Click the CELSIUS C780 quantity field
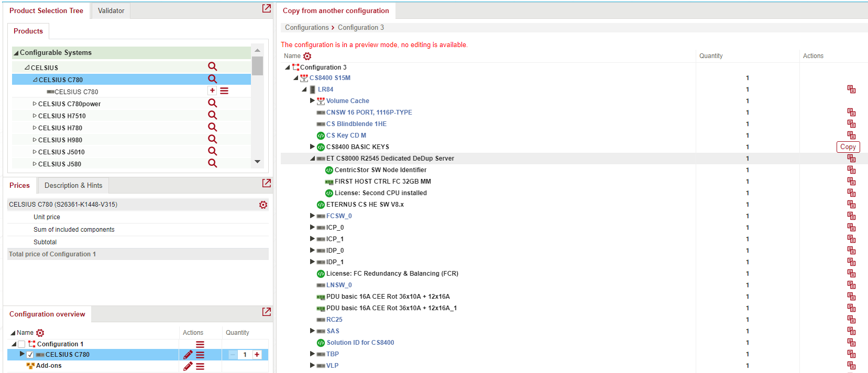This screenshot has width=868, height=373. point(245,355)
